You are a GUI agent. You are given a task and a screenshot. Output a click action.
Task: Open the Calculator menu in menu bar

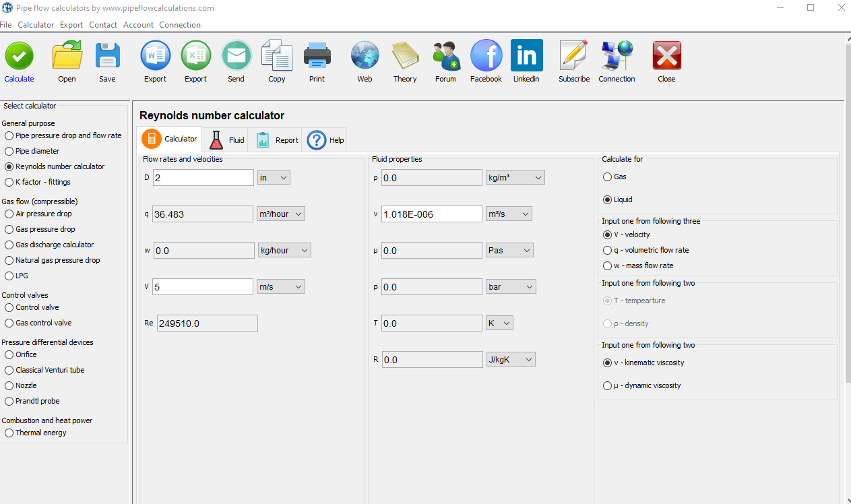coord(36,25)
